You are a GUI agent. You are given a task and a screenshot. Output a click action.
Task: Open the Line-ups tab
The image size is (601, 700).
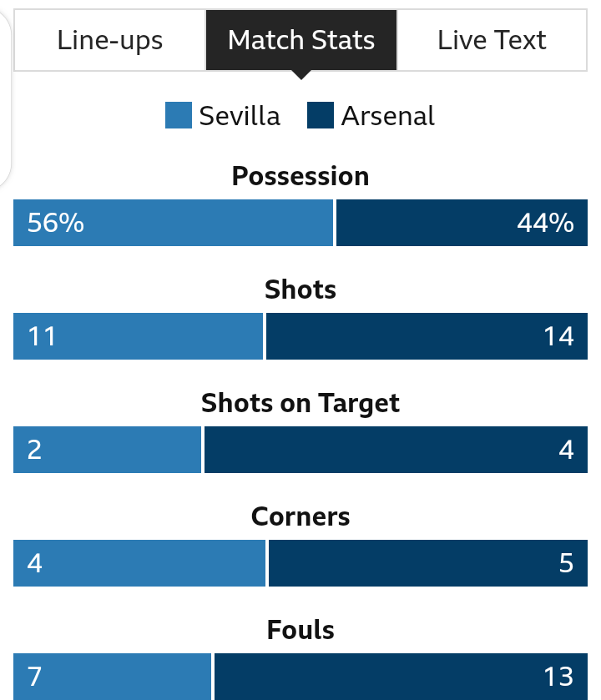[x=110, y=40]
